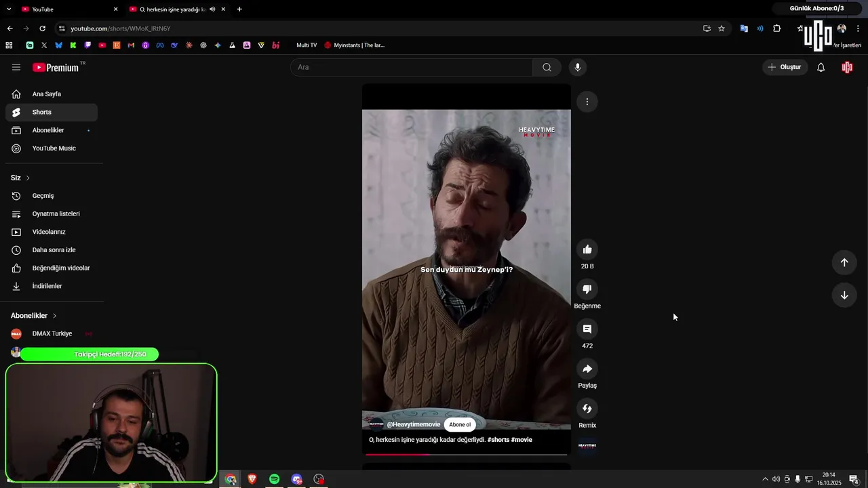The height and width of the screenshot is (488, 868).
Task: Toggle the hamburger guide menu
Action: pyautogui.click(x=16, y=67)
